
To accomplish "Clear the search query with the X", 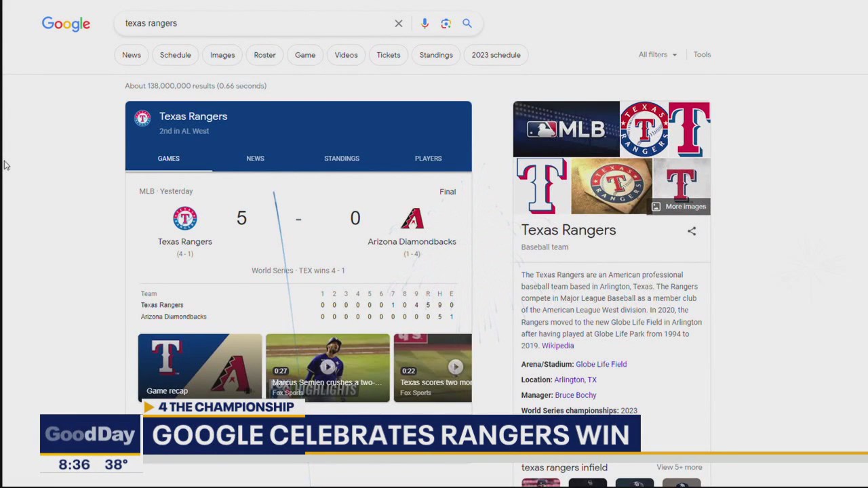I will click(x=398, y=23).
